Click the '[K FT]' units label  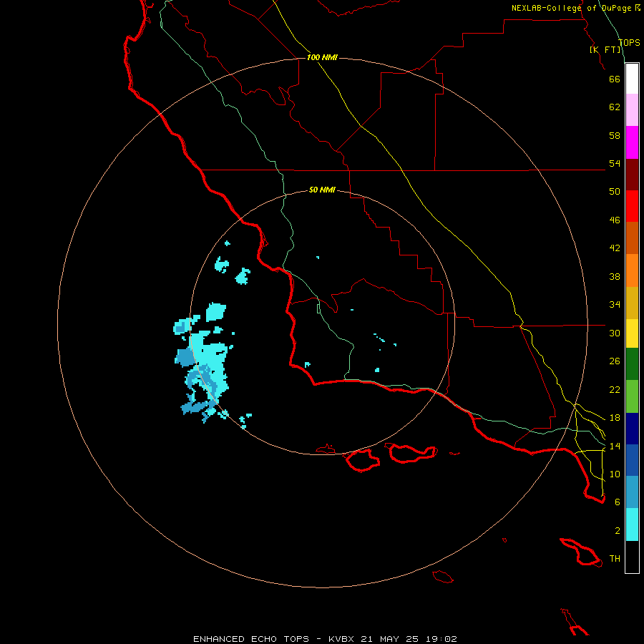[x=605, y=49]
